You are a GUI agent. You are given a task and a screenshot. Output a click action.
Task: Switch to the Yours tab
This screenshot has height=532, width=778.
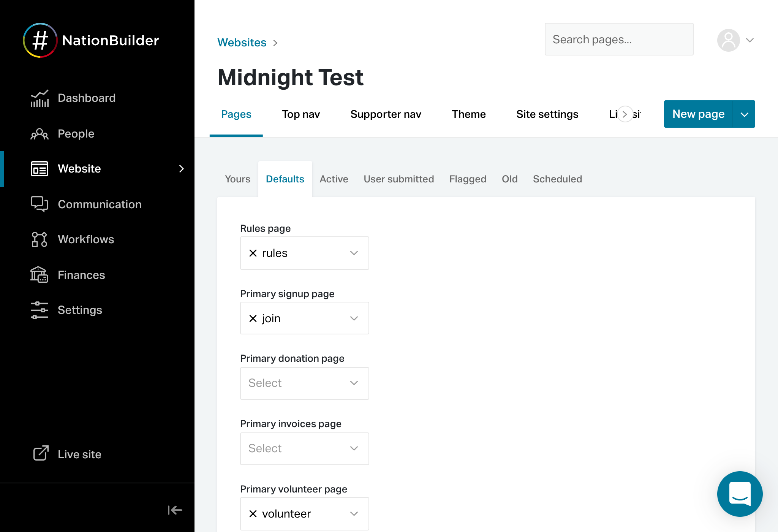pos(237,179)
